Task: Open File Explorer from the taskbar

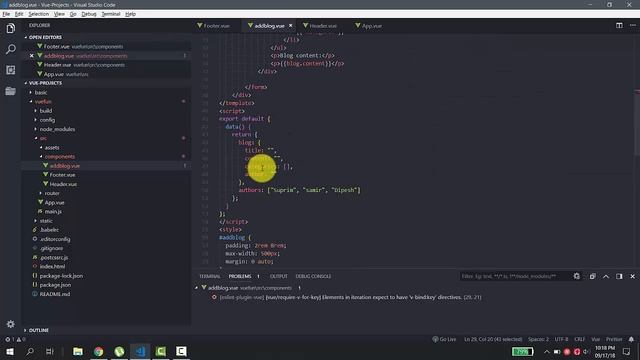Action: click(x=78, y=351)
